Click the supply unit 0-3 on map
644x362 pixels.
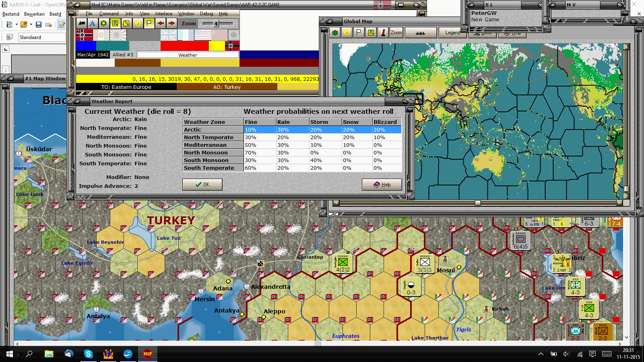coord(411,286)
